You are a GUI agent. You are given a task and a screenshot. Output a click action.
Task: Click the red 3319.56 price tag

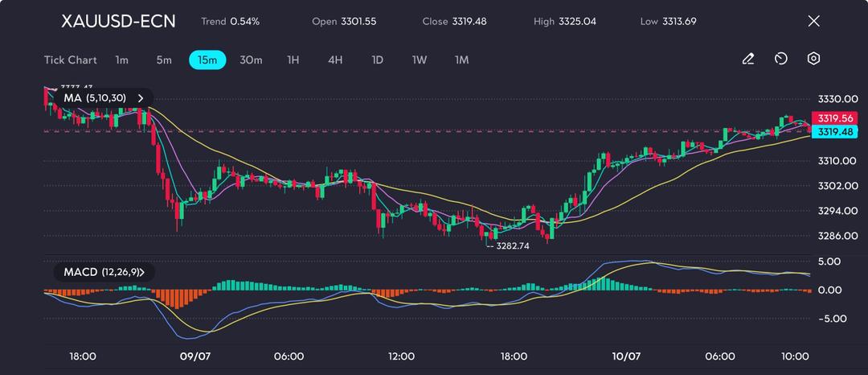point(833,117)
